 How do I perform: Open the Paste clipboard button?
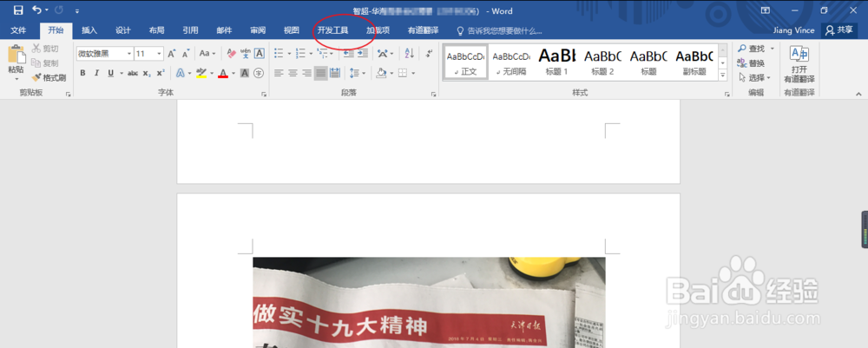tap(16, 60)
